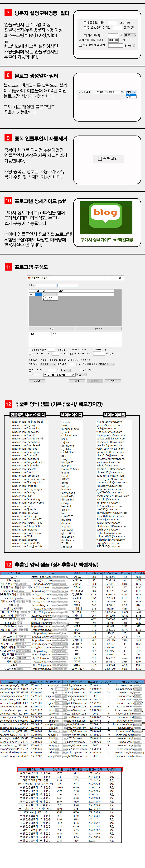Open 저장 형식 기본저장 dropdown
The height and width of the screenshot is (868, 145).
48,364
